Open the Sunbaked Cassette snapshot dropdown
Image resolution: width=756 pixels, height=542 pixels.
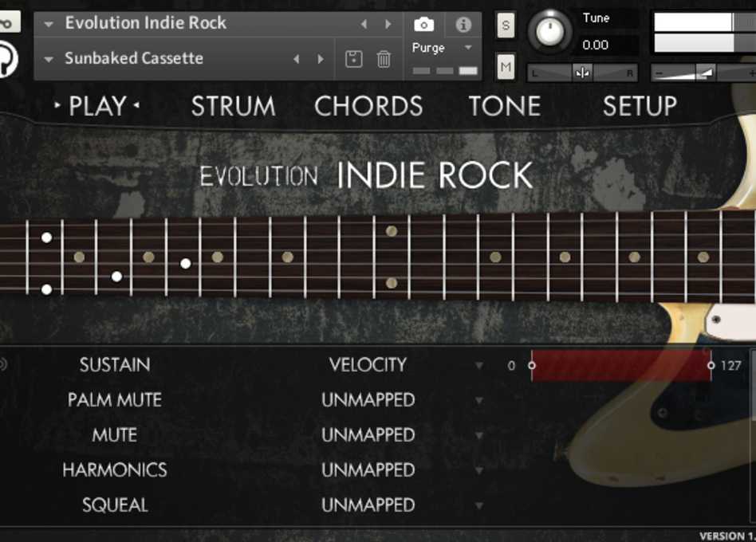point(48,59)
